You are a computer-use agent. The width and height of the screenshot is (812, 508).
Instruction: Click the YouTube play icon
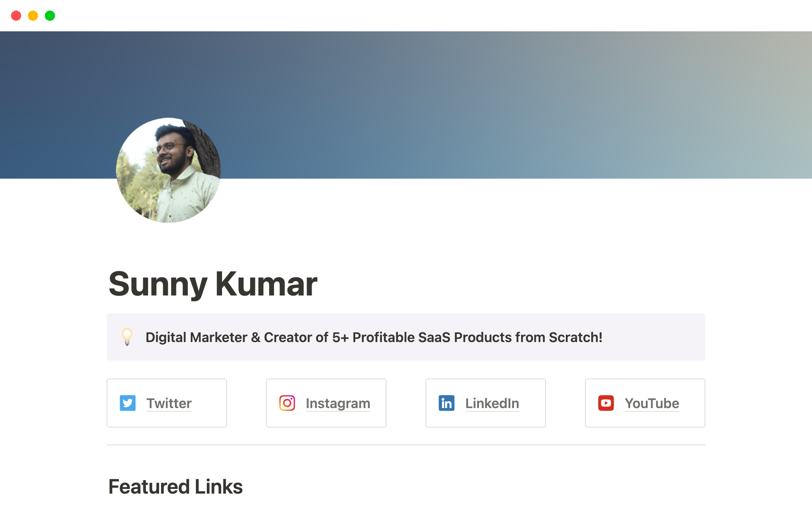tap(606, 403)
